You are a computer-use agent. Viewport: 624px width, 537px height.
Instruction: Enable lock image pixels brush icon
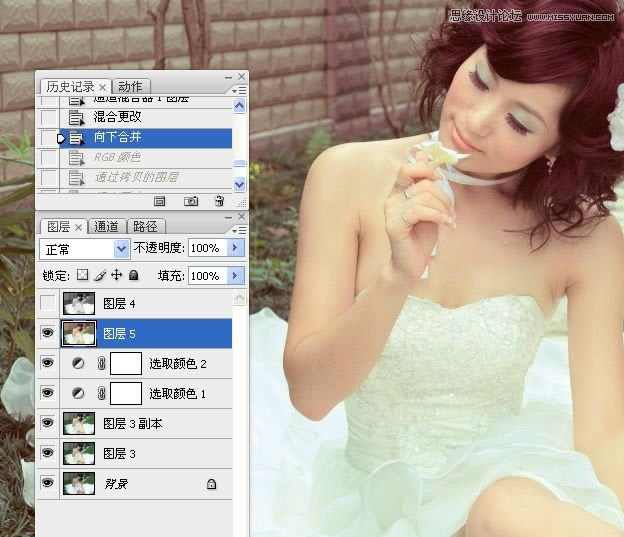point(99,275)
